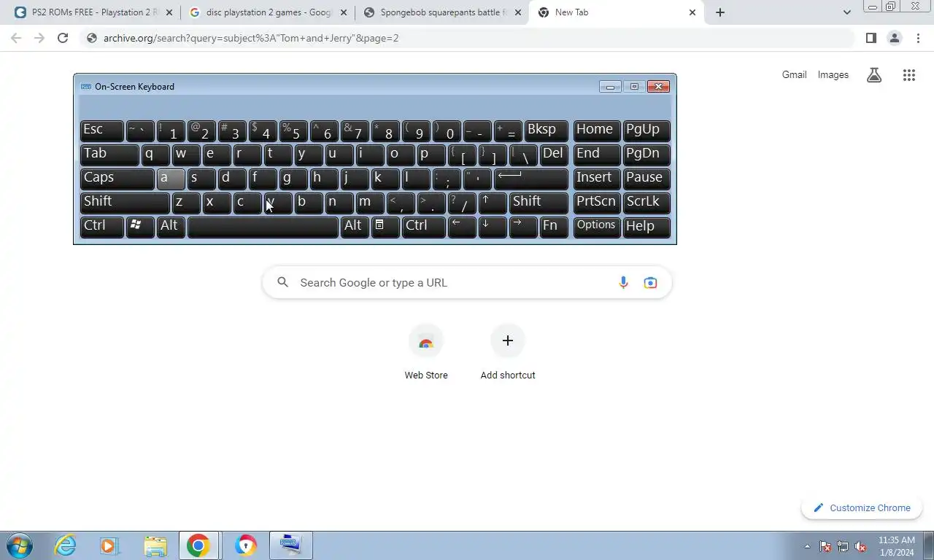
Task: Toggle the Fn key
Action: (x=554, y=227)
